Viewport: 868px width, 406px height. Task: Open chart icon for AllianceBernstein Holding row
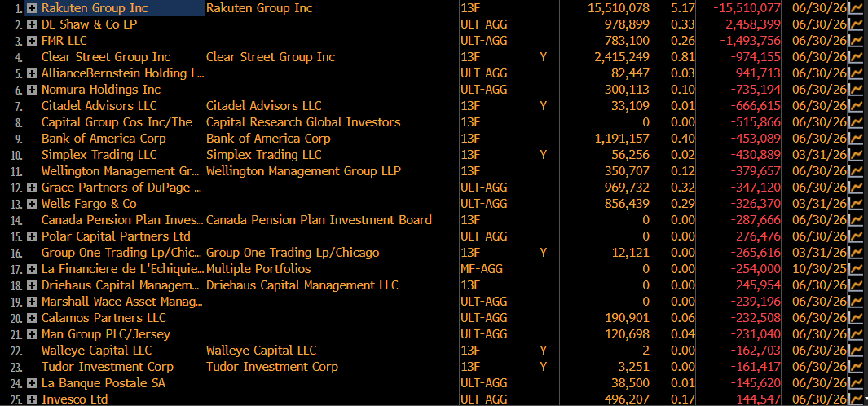tap(856, 73)
